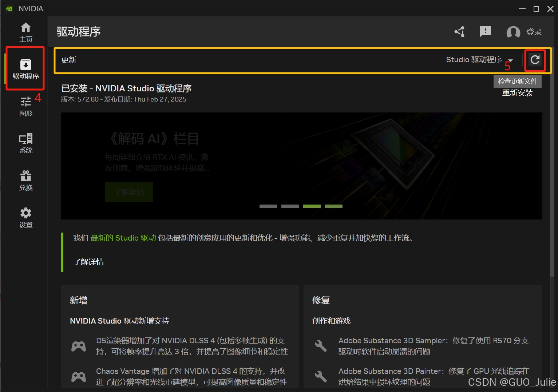This screenshot has height=392, width=558.
Task: Click the 了解详情 green banner button
Action: 129,192
